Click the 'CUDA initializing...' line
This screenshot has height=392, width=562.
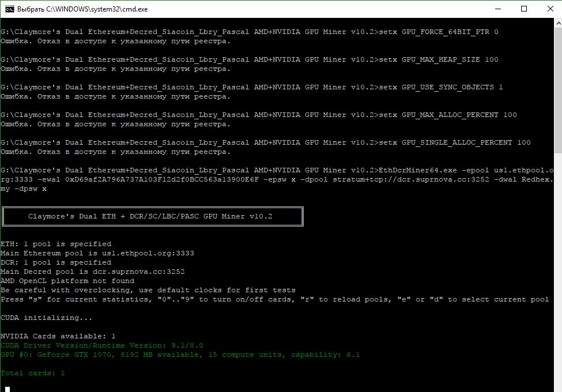[x=47, y=318]
